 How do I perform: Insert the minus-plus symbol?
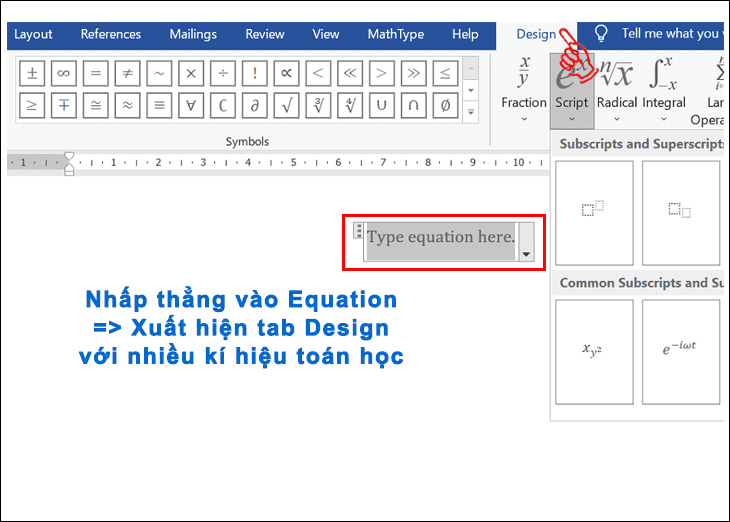(x=64, y=105)
